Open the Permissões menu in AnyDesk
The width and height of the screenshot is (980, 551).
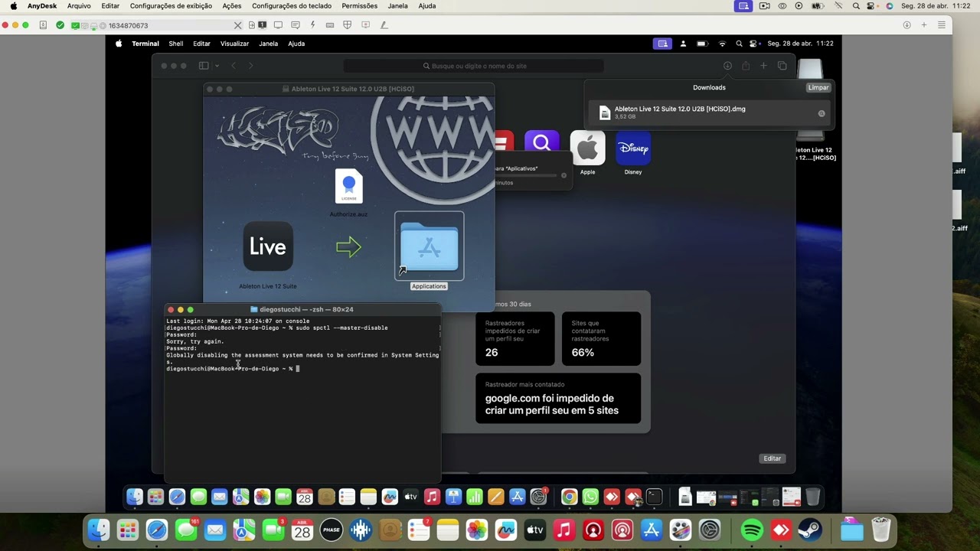pos(359,6)
